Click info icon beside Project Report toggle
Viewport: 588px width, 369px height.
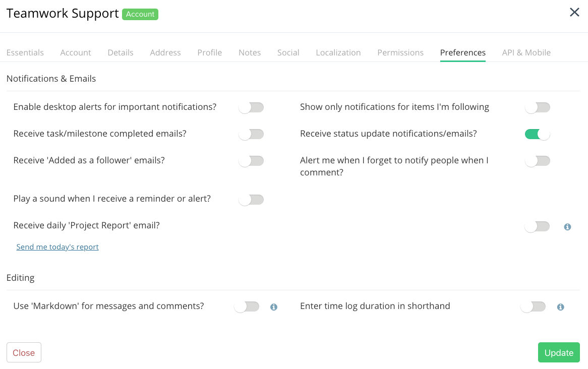pos(567,227)
